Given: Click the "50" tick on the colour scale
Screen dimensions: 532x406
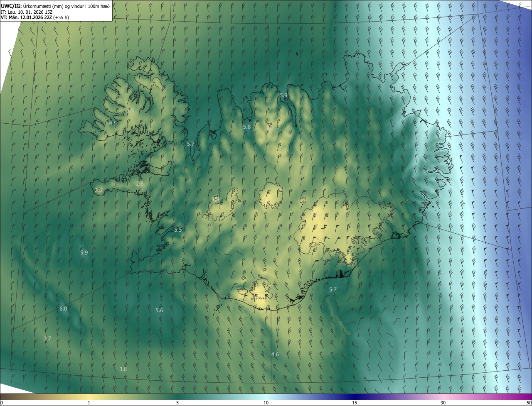Looking at the screenshot, I should point(529,403).
